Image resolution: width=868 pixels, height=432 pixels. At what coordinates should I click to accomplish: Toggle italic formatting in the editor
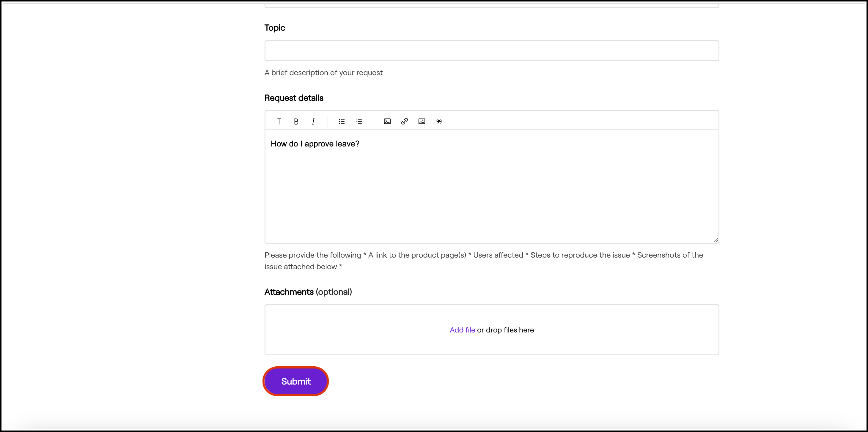click(x=313, y=122)
